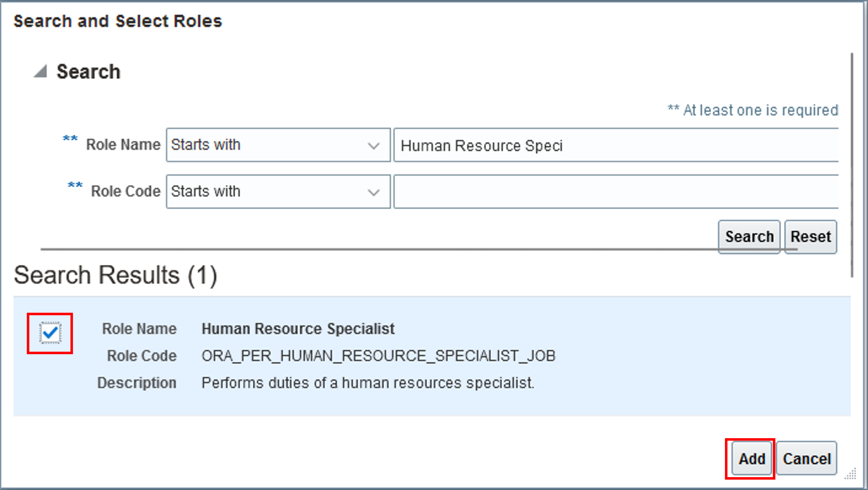Viewport: 868px width, 490px height.
Task: Click inside the Role Name search field
Action: 608,145
